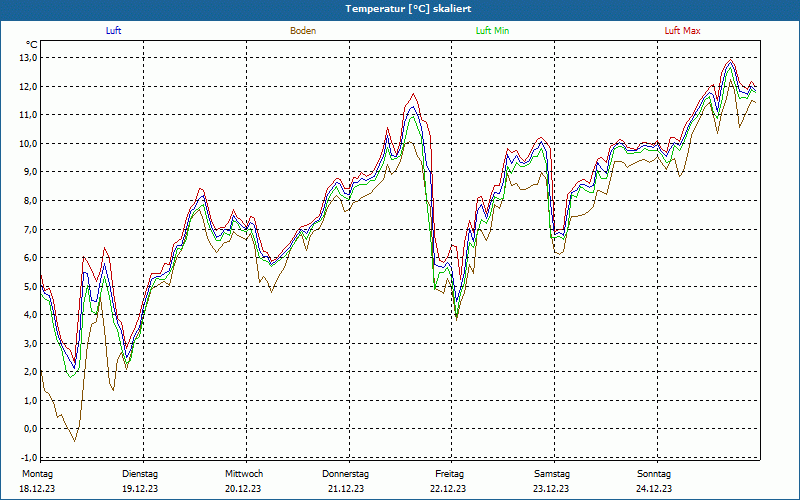Click the 'Montag' day label

coord(37,474)
